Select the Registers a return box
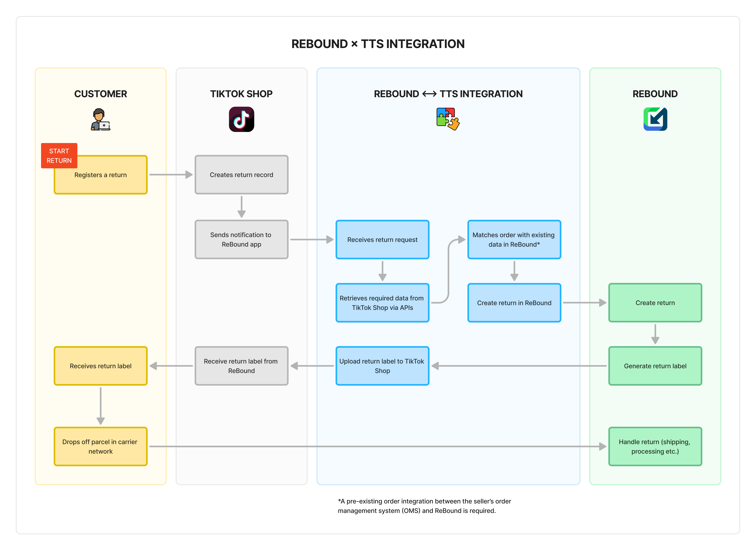 101,175
